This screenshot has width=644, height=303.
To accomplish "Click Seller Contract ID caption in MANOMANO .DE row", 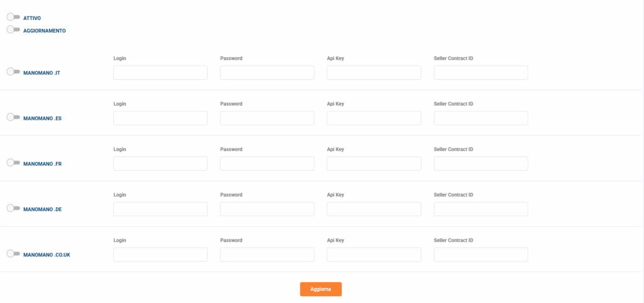I will [x=453, y=195].
